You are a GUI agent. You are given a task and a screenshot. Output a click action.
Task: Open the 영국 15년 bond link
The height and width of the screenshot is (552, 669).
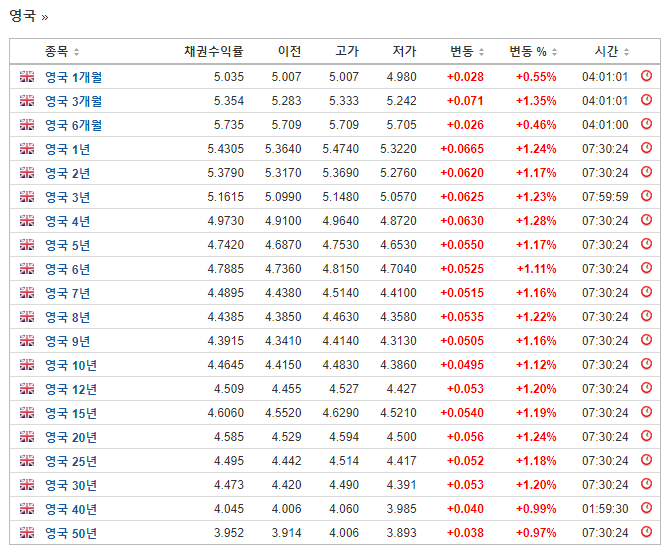(x=71, y=413)
